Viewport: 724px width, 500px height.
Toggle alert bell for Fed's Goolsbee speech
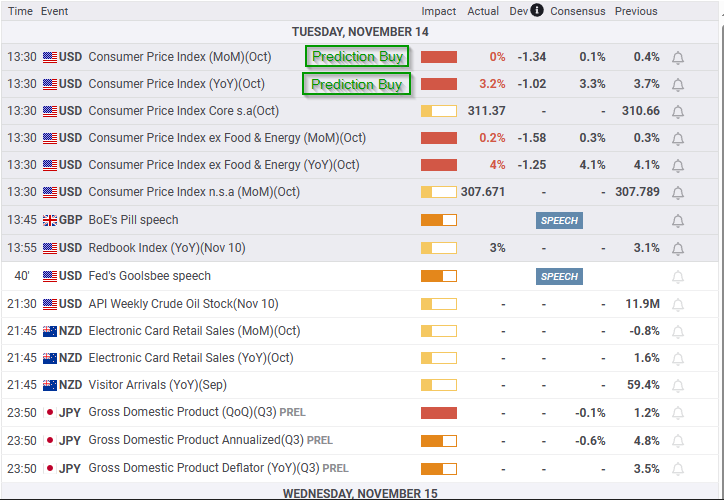(x=677, y=277)
